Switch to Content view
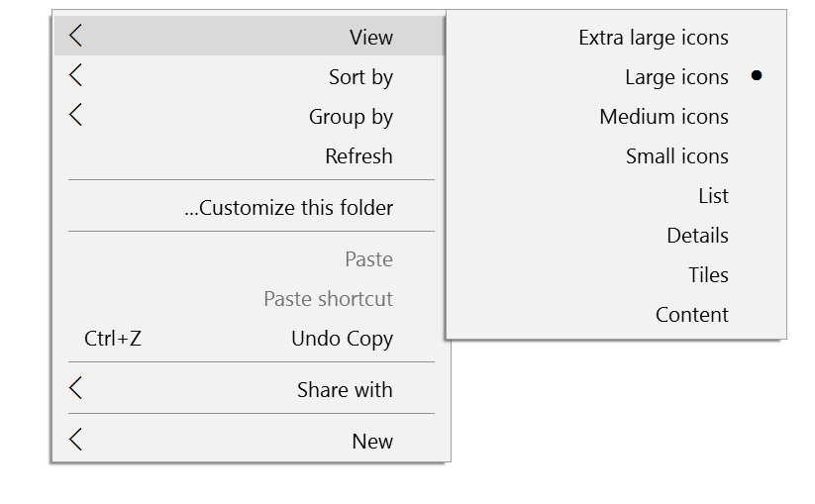Image resolution: width=815 pixels, height=504 pixels. (x=691, y=315)
